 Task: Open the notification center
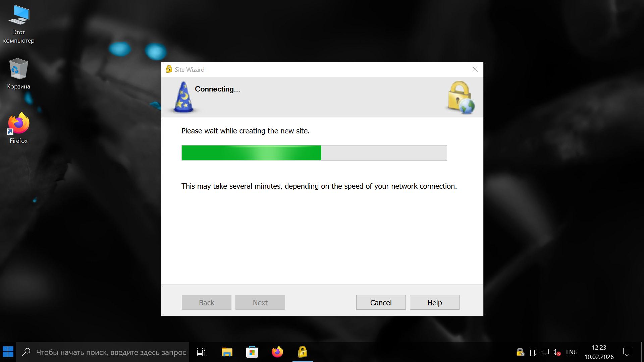tap(627, 352)
